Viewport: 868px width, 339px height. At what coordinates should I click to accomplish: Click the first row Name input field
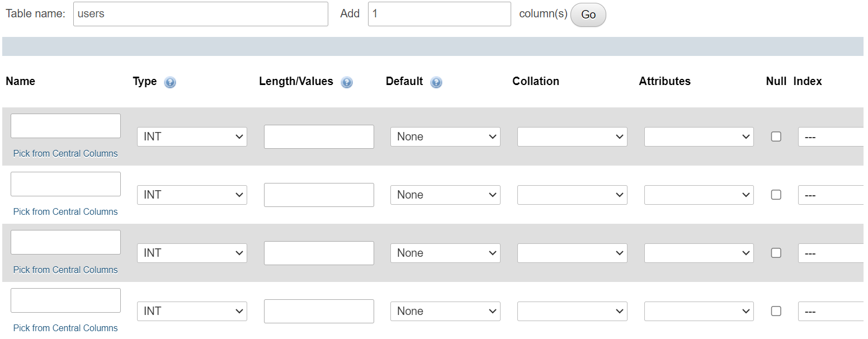[65, 126]
